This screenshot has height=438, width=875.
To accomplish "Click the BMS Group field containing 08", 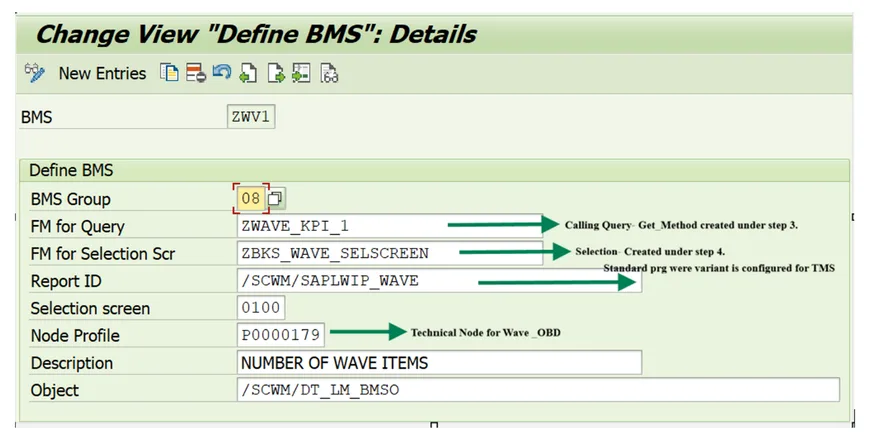I will point(251,198).
